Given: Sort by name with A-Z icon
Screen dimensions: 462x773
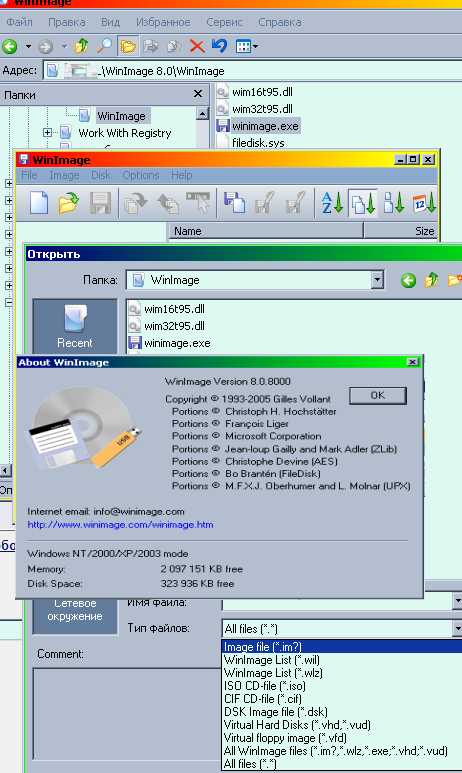Looking at the screenshot, I should pyautogui.click(x=332, y=203).
